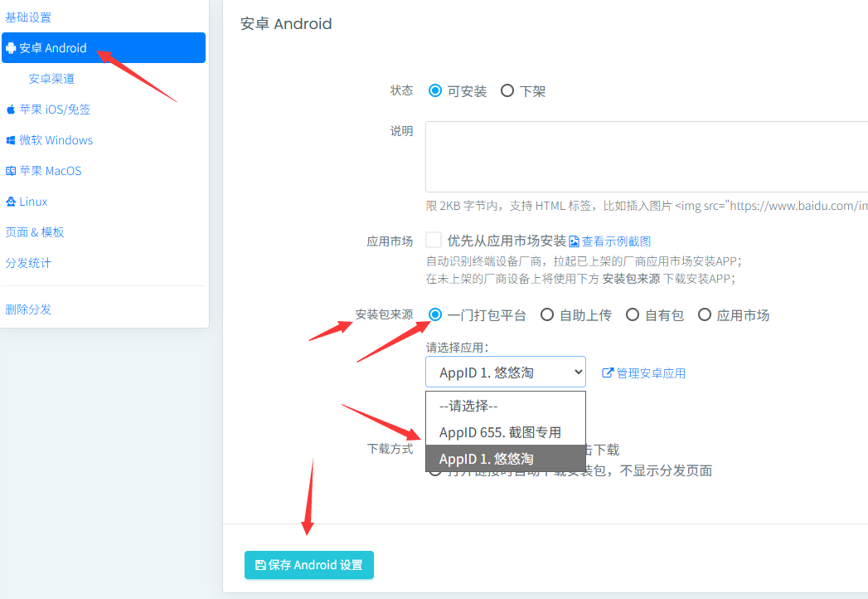Open the 请选择应用 dropdown box
Screen dimensions: 868x599
point(505,373)
